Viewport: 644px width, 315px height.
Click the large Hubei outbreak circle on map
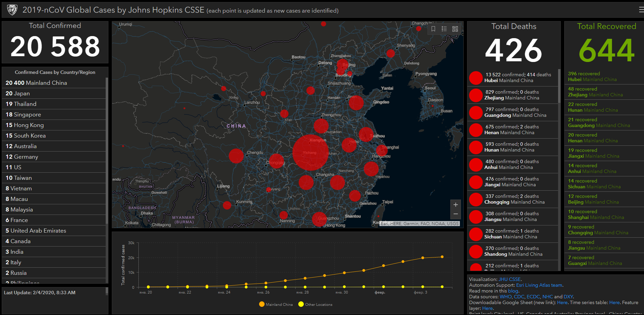pos(310,153)
